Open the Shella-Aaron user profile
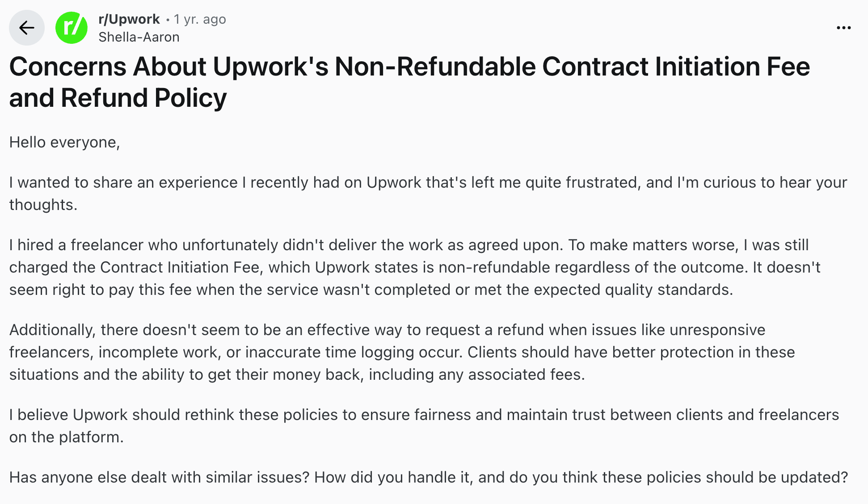 point(139,37)
